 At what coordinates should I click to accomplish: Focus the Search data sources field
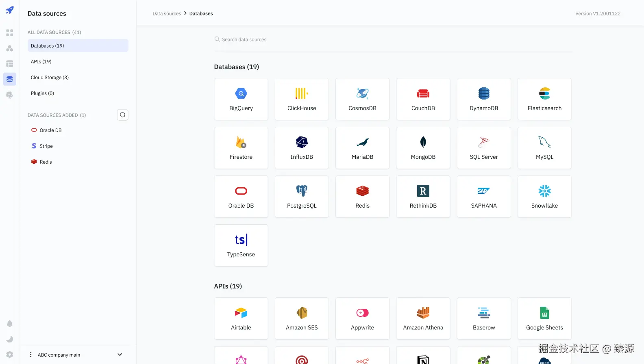point(393,39)
